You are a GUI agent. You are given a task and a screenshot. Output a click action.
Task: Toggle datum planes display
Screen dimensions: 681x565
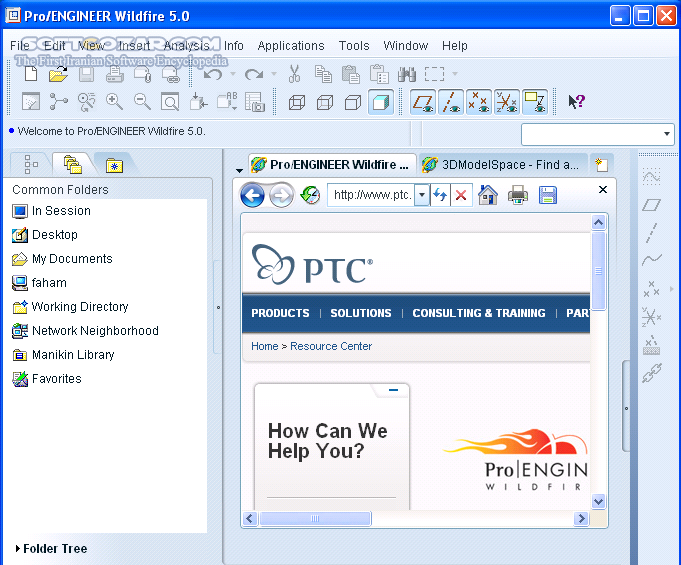pyautogui.click(x=423, y=102)
